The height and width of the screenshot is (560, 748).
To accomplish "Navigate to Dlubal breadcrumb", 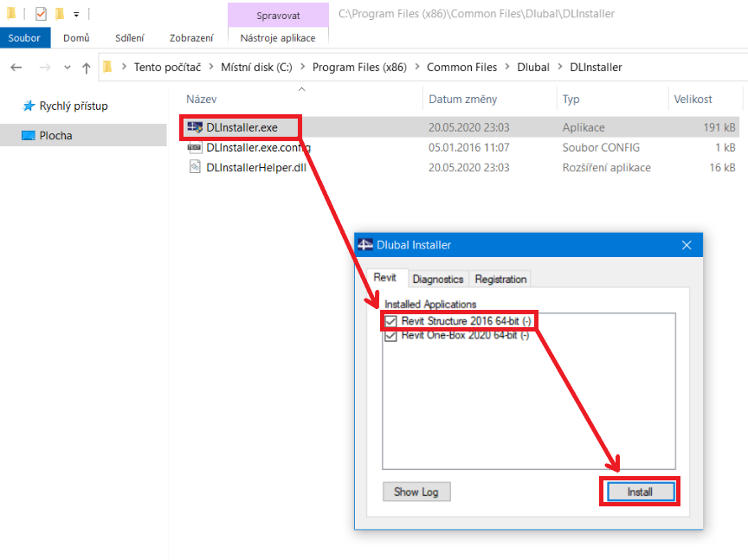I will 533,68.
